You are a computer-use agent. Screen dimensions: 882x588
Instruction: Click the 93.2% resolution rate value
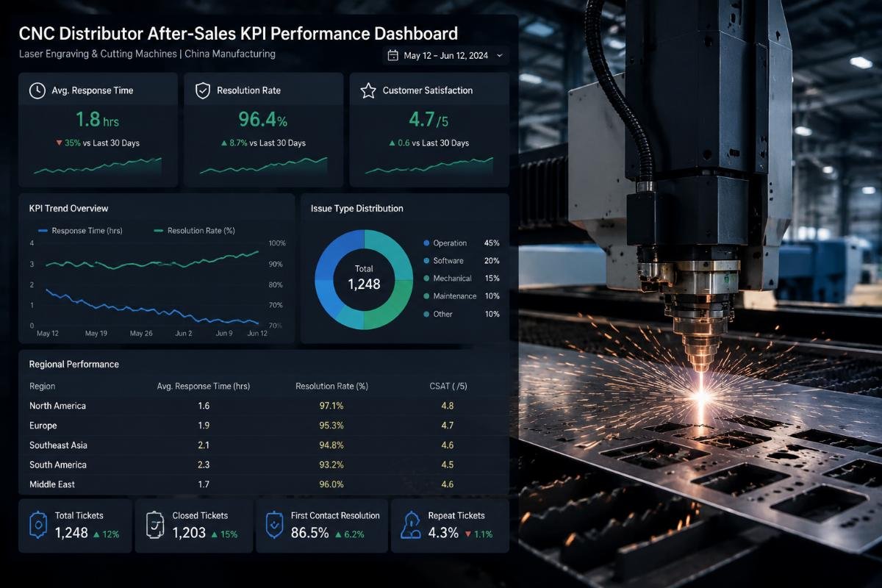coord(331,465)
